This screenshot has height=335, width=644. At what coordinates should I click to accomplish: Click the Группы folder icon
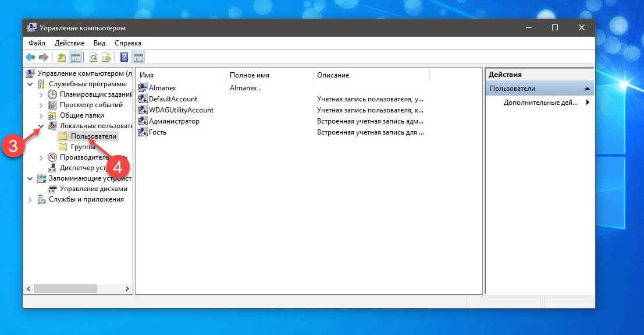pos(63,146)
